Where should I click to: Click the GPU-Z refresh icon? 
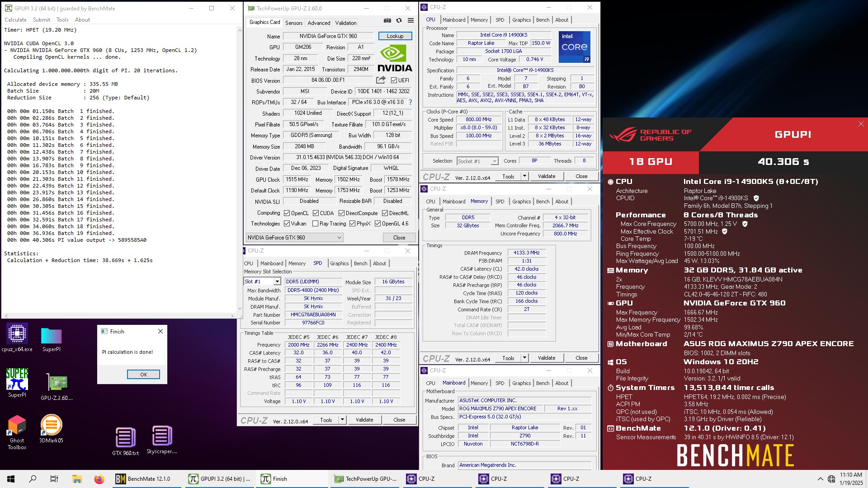click(399, 20)
